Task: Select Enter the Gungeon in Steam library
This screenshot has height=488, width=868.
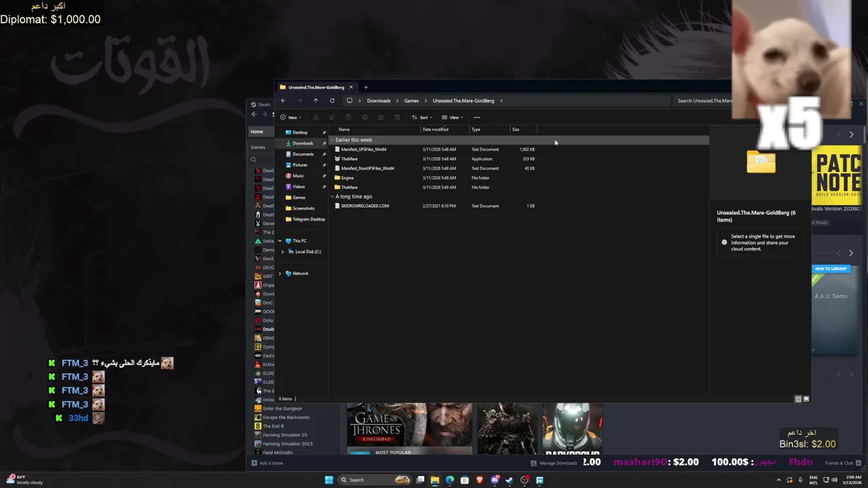Action: pos(282,408)
